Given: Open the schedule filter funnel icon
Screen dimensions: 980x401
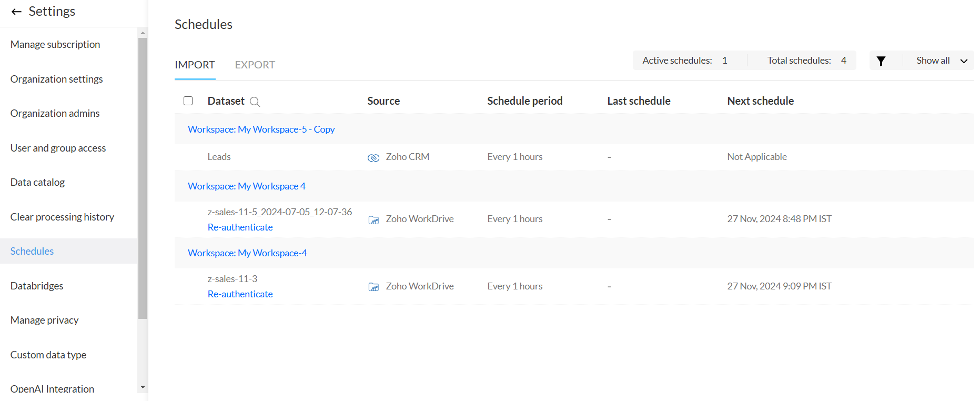Looking at the screenshot, I should 881,61.
